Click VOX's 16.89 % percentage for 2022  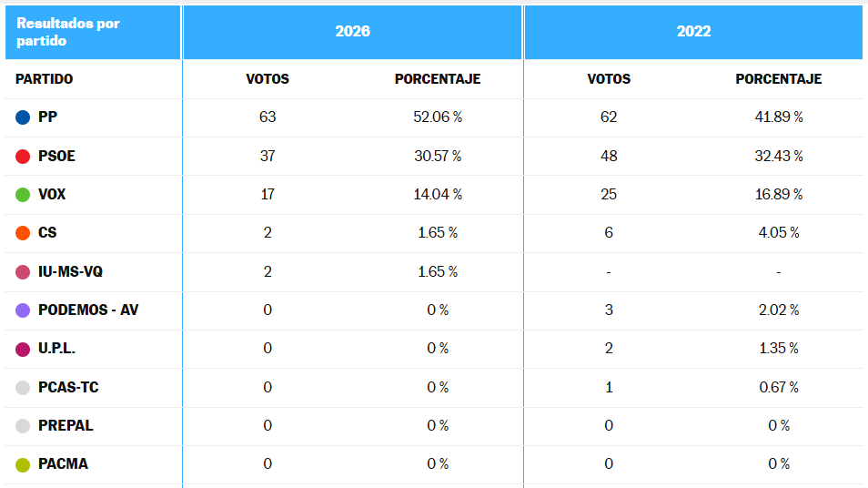[779, 195]
